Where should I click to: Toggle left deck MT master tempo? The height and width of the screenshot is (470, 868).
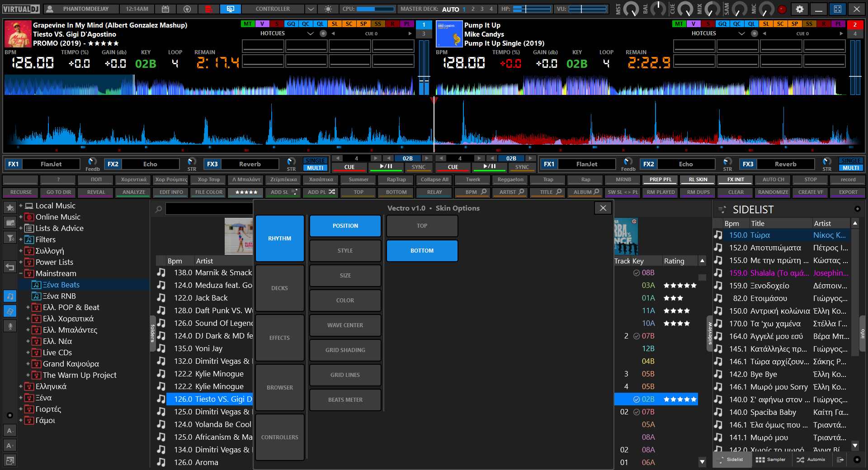(x=248, y=24)
